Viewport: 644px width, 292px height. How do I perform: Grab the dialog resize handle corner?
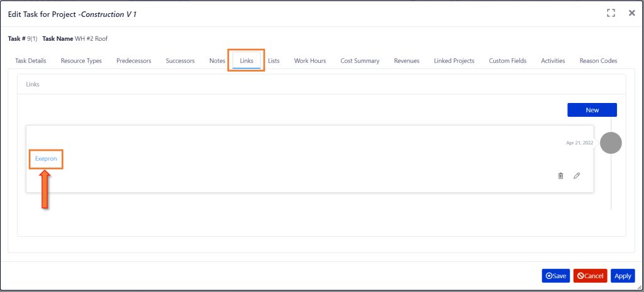[639, 288]
